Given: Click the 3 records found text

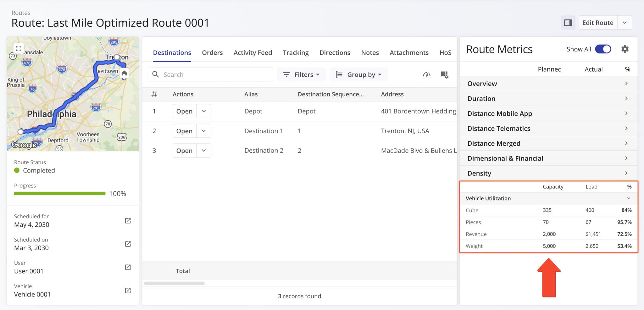Looking at the screenshot, I should [299, 296].
